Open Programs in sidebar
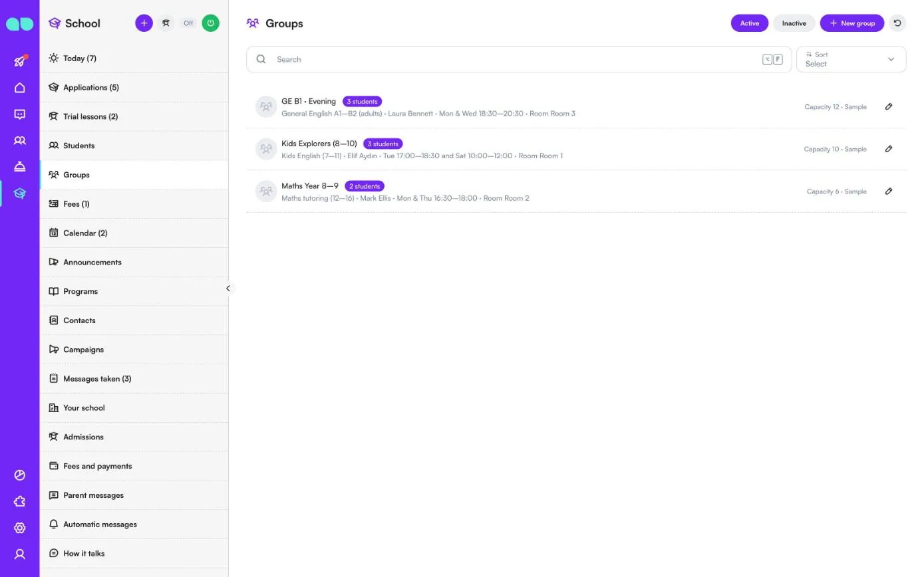The height and width of the screenshot is (577, 924). click(x=134, y=291)
